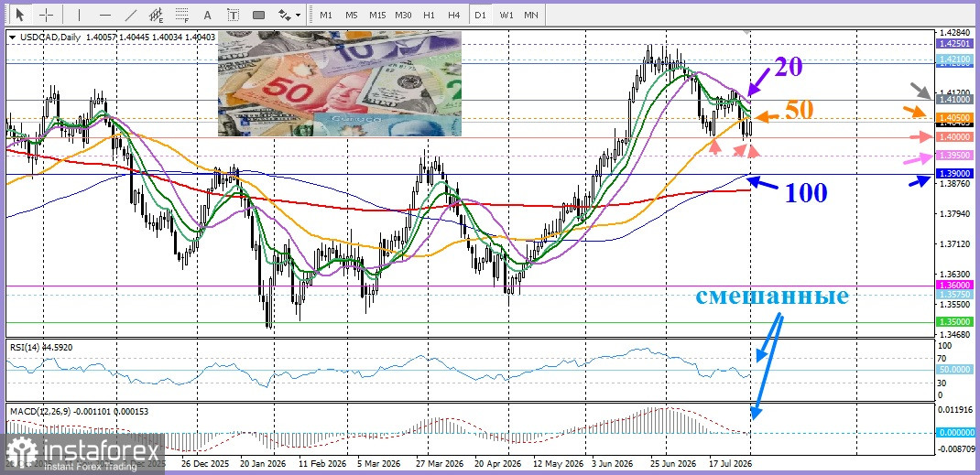
Task: Click the 1.41000 price level label
Action: [954, 99]
